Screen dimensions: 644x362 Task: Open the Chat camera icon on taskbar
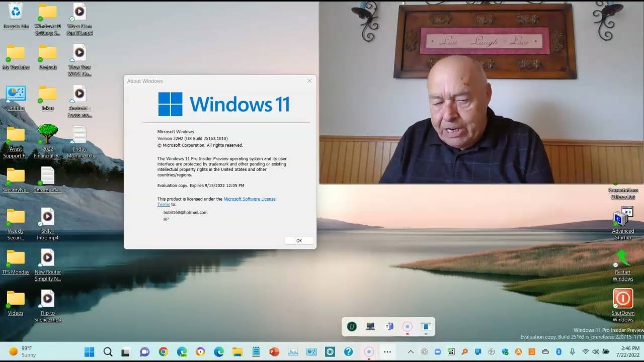tap(144, 352)
